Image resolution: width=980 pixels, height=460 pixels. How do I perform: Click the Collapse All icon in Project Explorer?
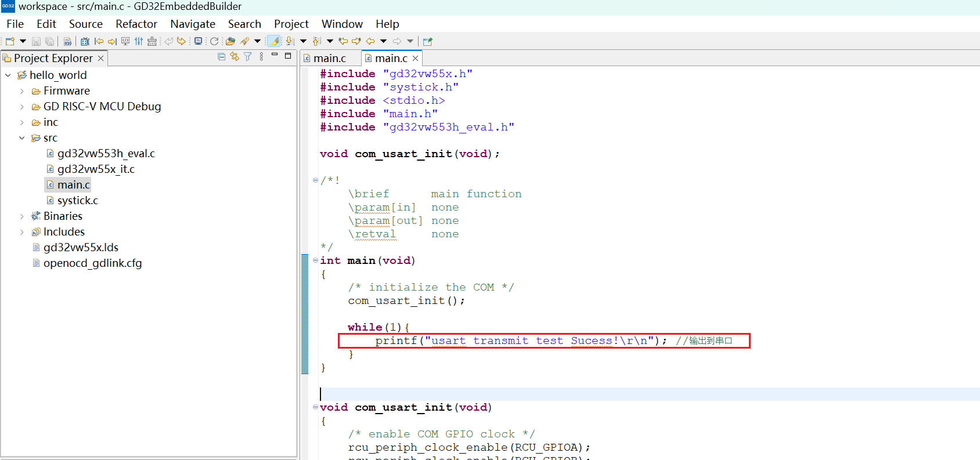tap(221, 57)
